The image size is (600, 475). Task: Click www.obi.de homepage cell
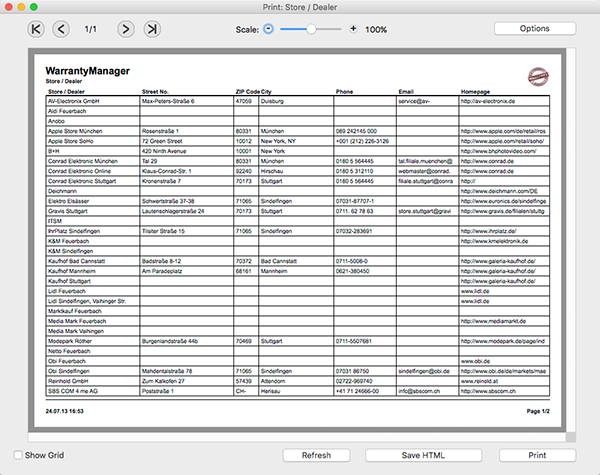(x=504, y=361)
